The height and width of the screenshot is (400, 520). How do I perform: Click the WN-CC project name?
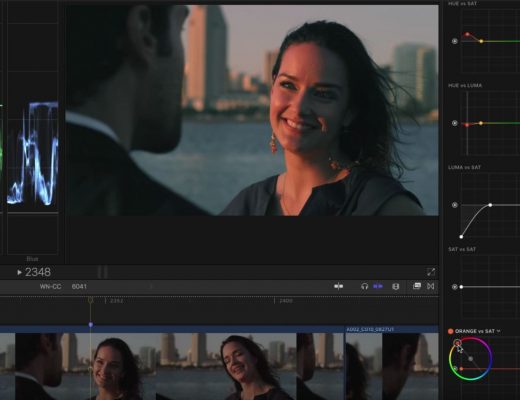click(x=50, y=286)
